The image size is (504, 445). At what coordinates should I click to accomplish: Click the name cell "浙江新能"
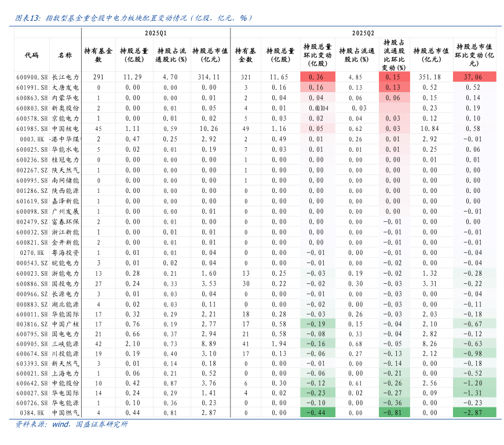(x=65, y=232)
